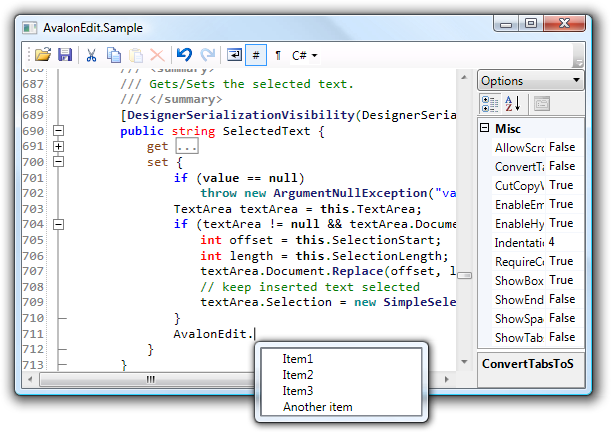Toggle end-of-line markers with the ¶ button
The width and height of the screenshot is (611, 441).
pyautogui.click(x=278, y=55)
